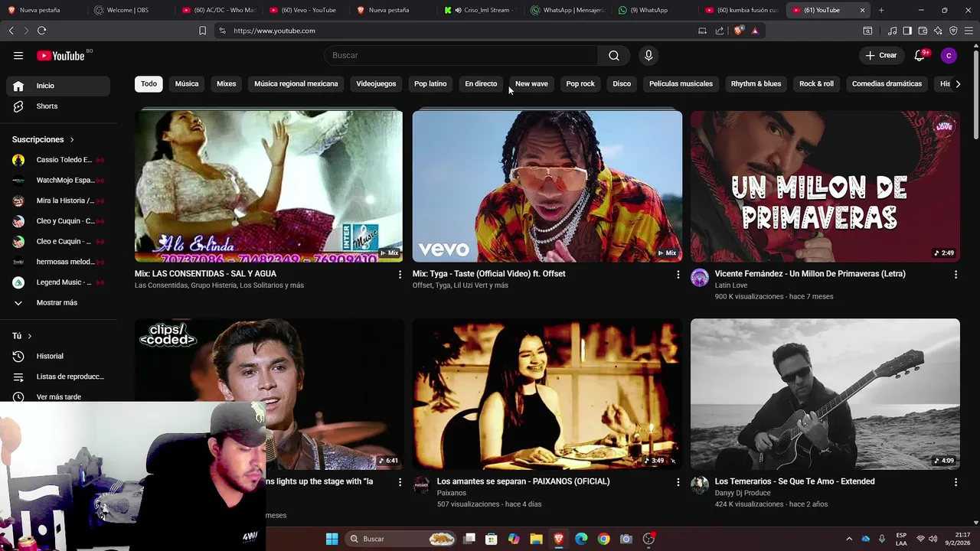Open the YouTube hamburger guide menu
Image resolution: width=980 pixels, height=551 pixels.
click(x=18, y=55)
